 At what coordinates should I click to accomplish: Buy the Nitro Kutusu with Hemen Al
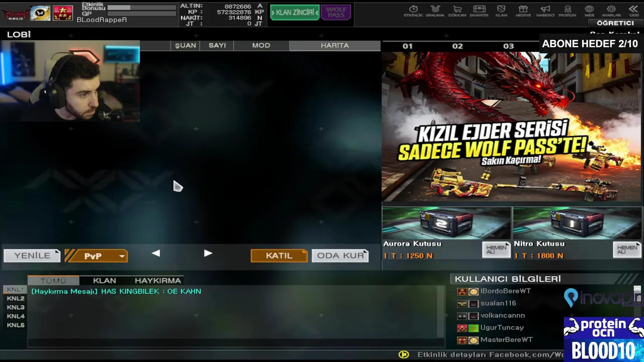[x=627, y=249]
